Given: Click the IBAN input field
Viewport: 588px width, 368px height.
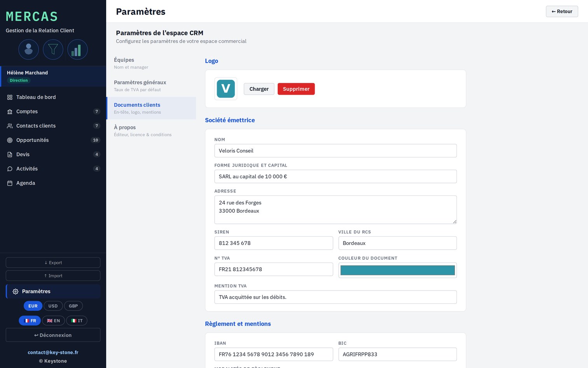Looking at the screenshot, I should point(274,354).
